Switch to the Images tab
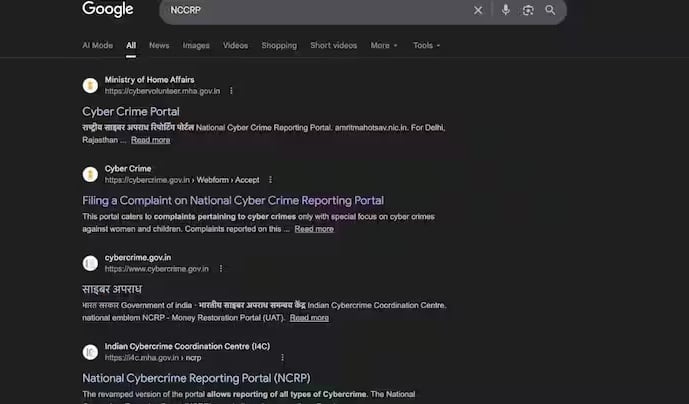This screenshot has width=689, height=404. (196, 45)
